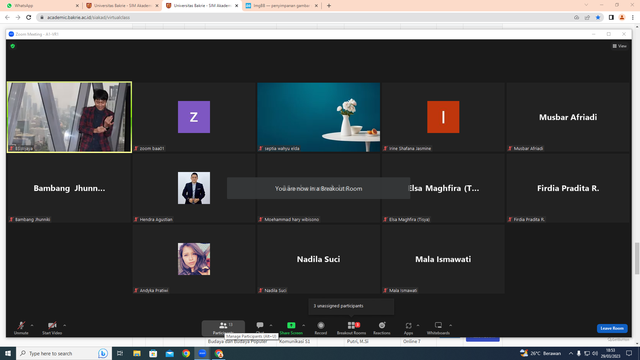
Task: Open the browser side panel icon
Action: coord(611,18)
